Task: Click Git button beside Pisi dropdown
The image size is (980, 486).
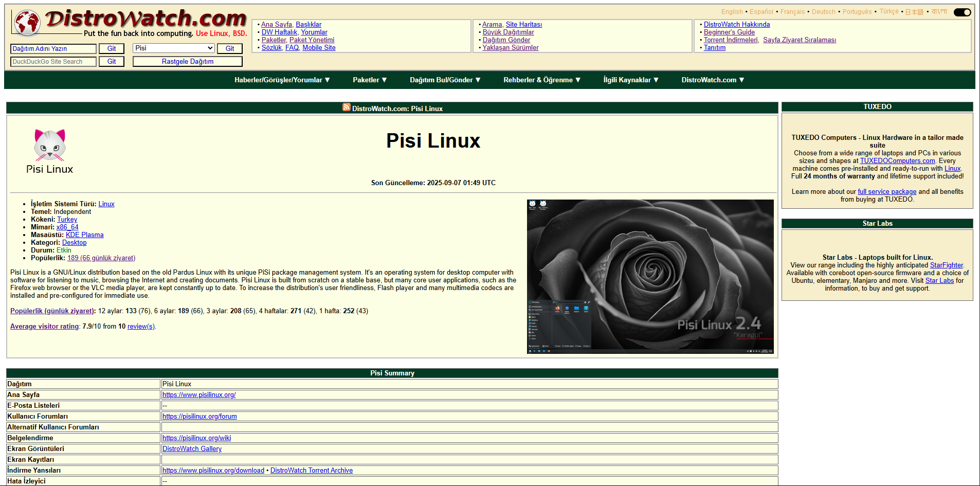Action: pyautogui.click(x=230, y=49)
